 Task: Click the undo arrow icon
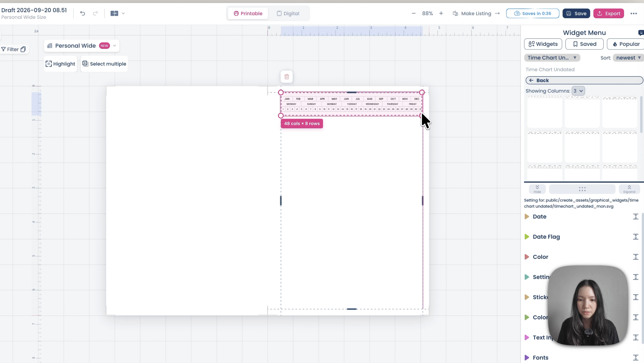[x=83, y=13]
